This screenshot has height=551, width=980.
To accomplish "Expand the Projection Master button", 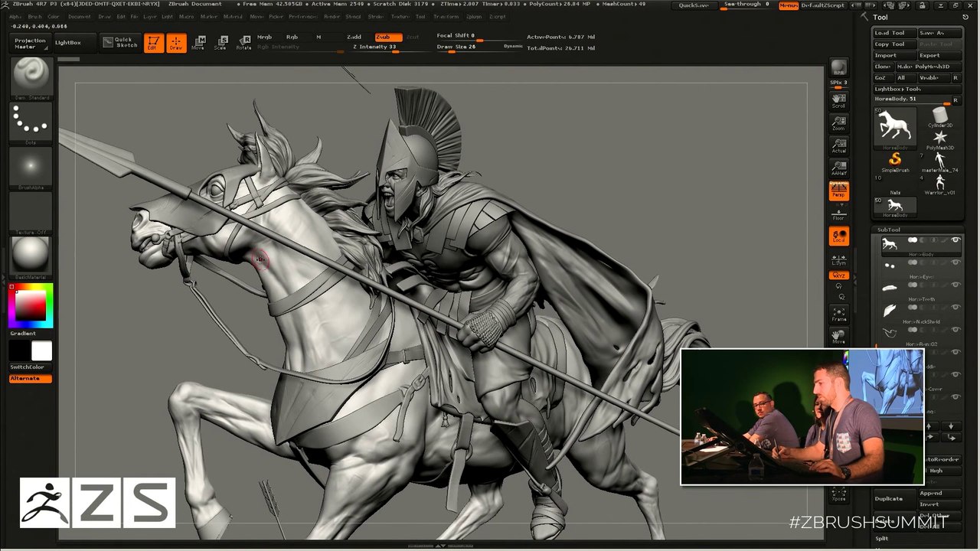I will 31,43.
